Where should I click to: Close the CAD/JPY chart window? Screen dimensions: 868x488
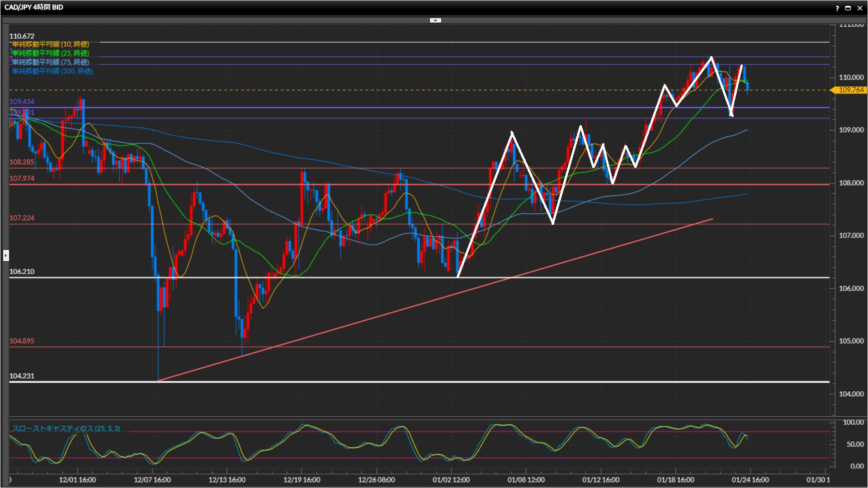pos(860,8)
